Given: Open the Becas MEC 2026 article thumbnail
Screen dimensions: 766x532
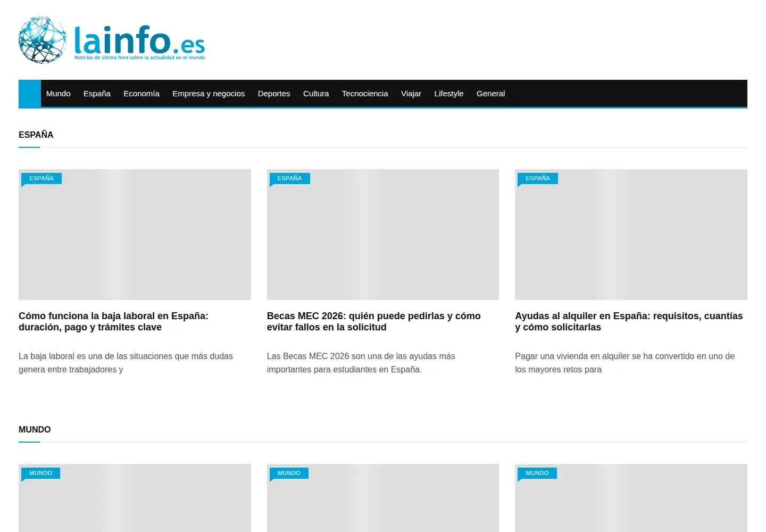Looking at the screenshot, I should 383,235.
